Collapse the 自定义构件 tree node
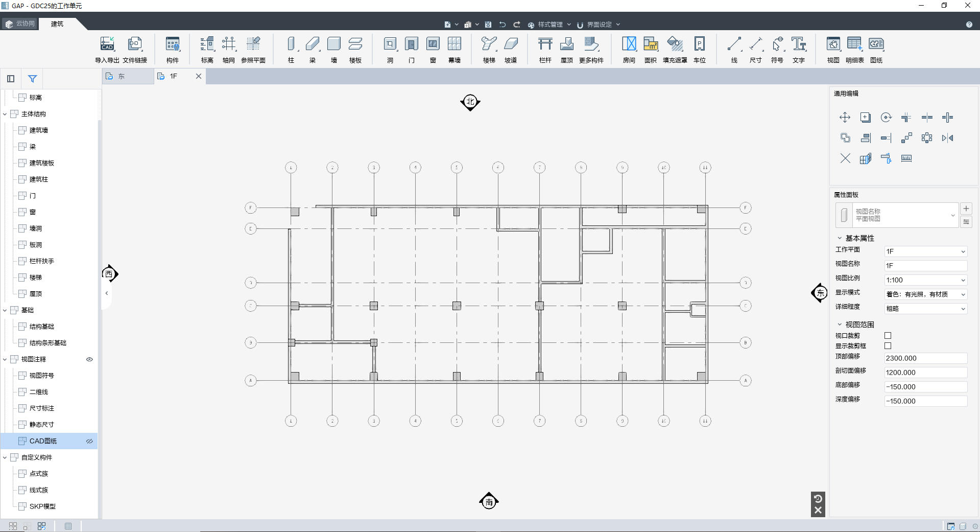 5,457
